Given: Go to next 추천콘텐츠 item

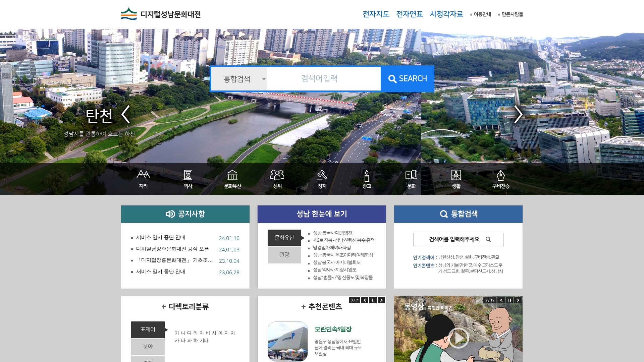Looking at the screenshot, I should click(381, 300).
